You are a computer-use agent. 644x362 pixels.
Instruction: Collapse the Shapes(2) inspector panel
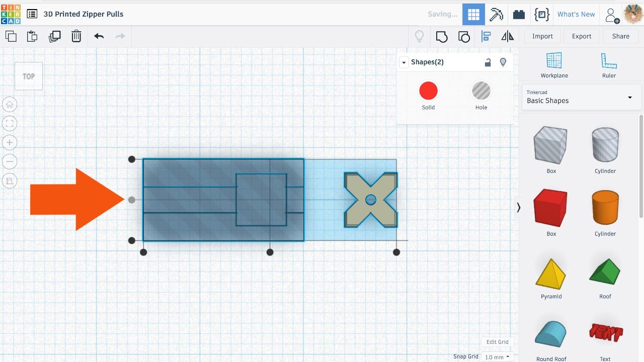coord(404,62)
